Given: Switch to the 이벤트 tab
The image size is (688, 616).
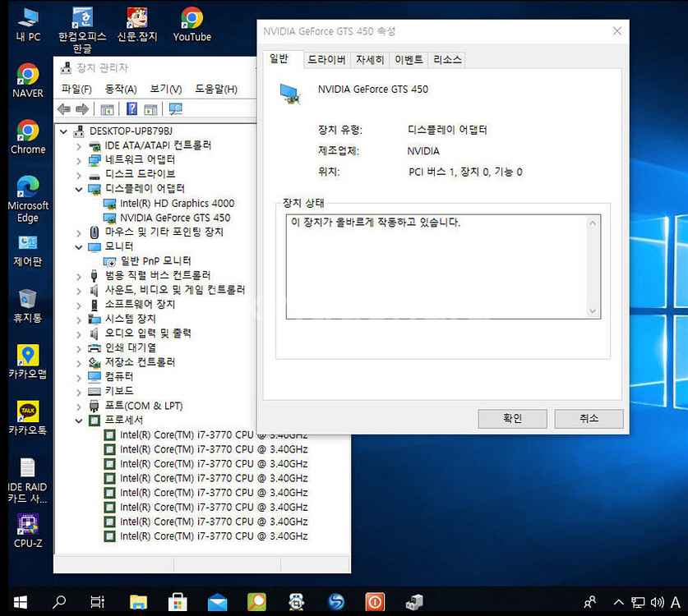Looking at the screenshot, I should tap(409, 60).
